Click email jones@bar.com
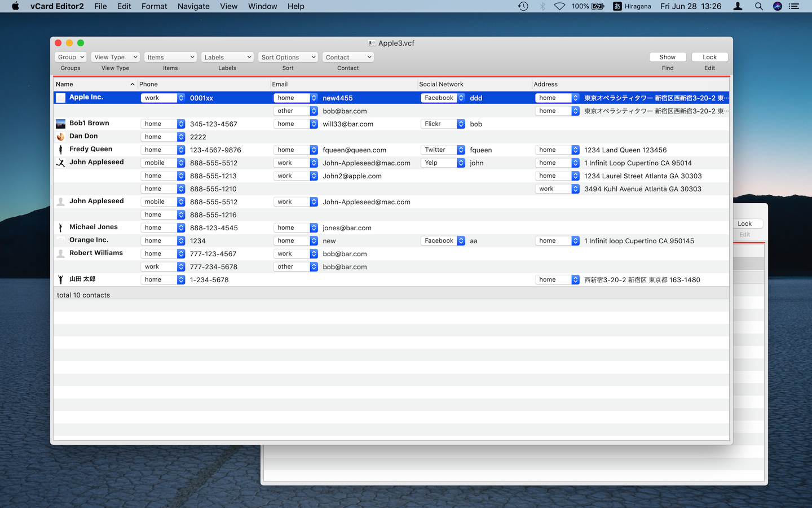This screenshot has width=812, height=508. tap(347, 228)
